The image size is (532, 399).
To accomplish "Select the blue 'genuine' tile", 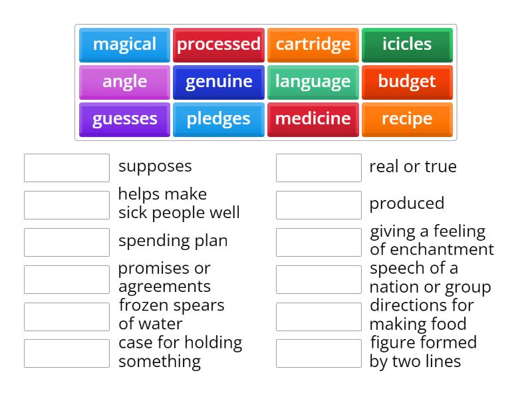I will click(x=219, y=82).
